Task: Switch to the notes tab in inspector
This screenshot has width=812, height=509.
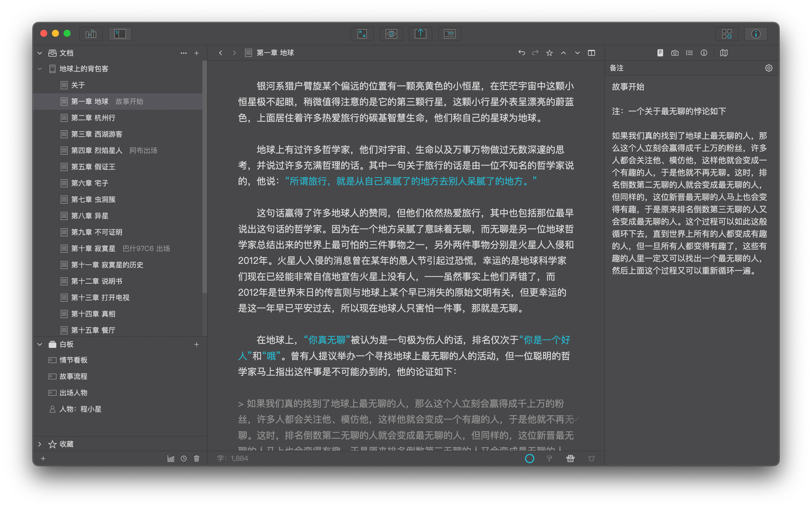Action: (660, 53)
